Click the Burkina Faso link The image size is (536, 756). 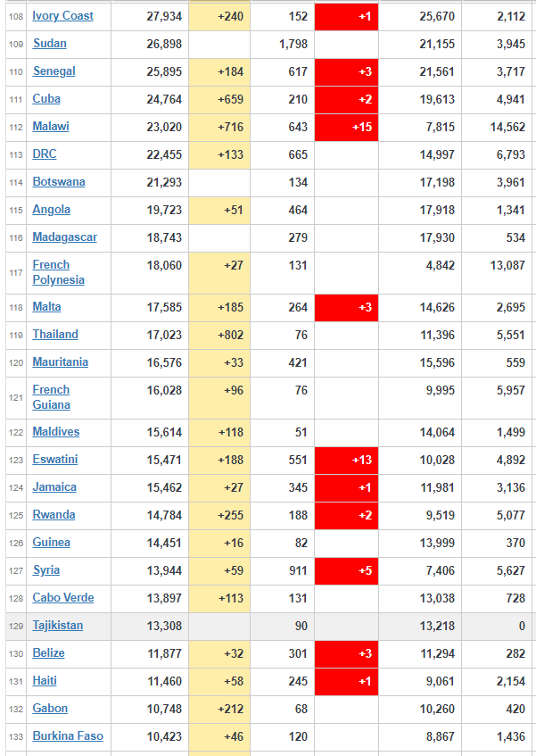[68, 736]
